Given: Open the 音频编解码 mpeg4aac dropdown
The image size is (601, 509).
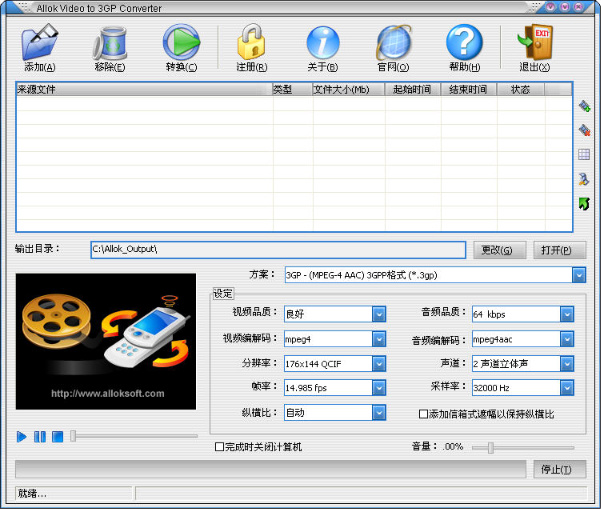Looking at the screenshot, I should tap(567, 339).
